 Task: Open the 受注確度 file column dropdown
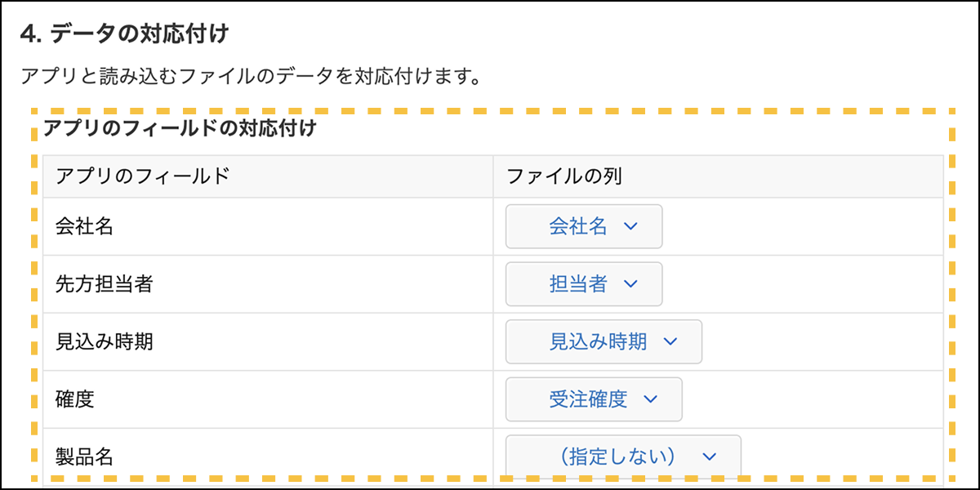click(x=594, y=399)
